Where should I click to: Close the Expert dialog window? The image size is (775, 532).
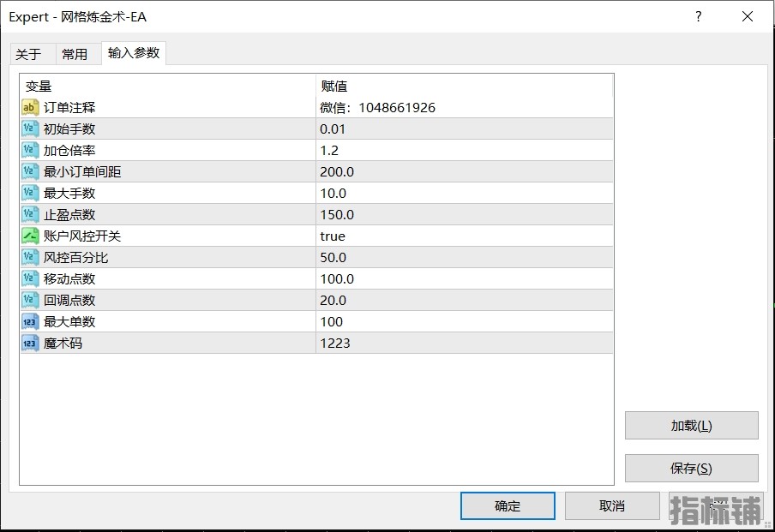tap(748, 17)
